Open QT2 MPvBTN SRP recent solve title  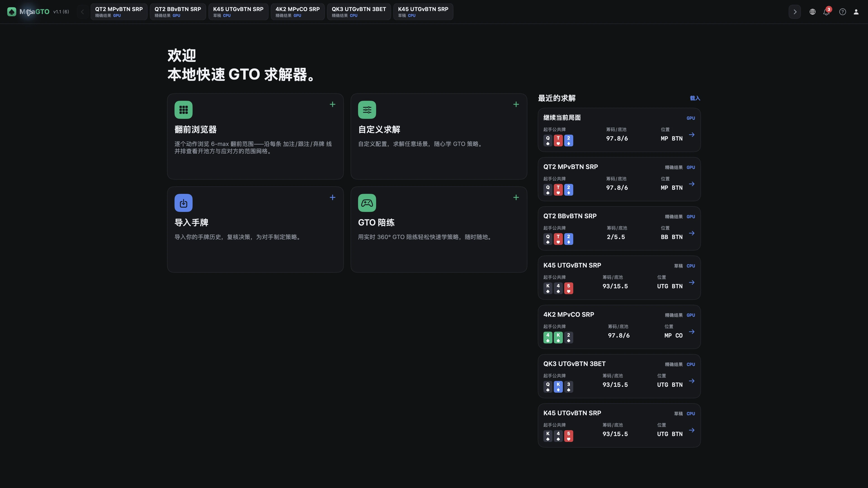click(x=571, y=167)
